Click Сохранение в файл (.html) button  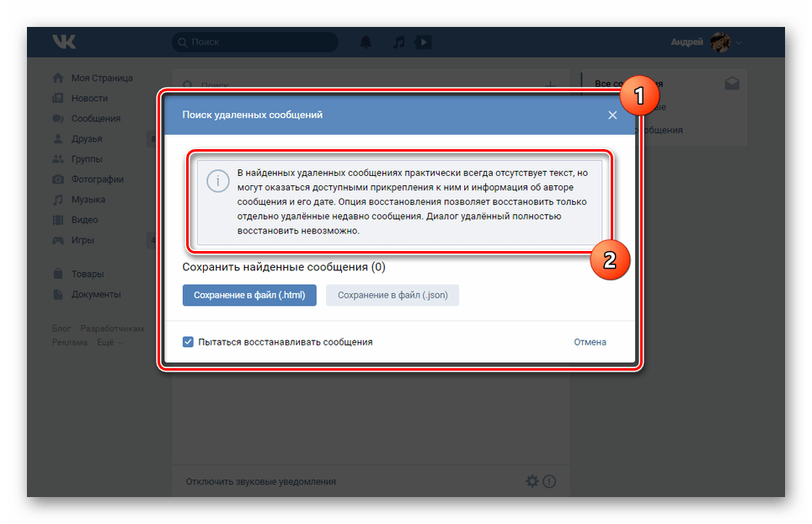click(249, 295)
